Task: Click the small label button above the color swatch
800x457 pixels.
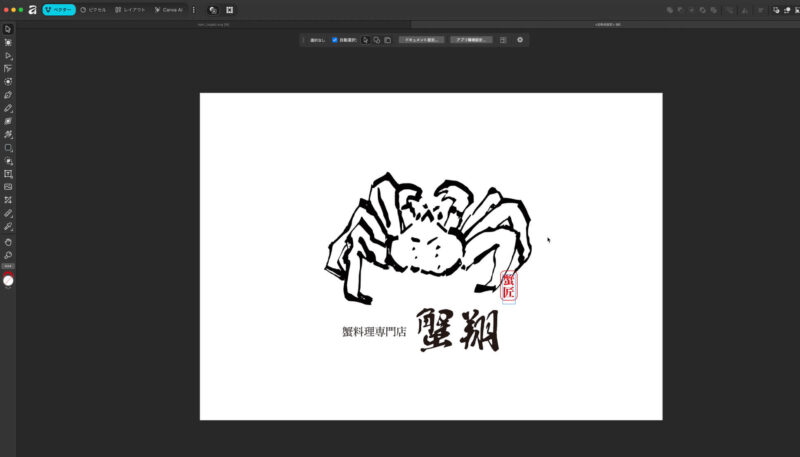Action: 8,266
